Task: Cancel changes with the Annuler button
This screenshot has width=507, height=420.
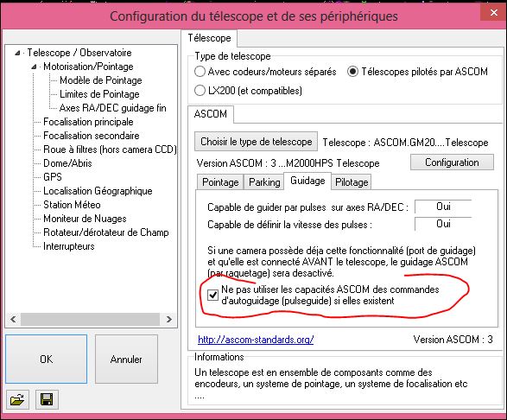Action: (126, 360)
